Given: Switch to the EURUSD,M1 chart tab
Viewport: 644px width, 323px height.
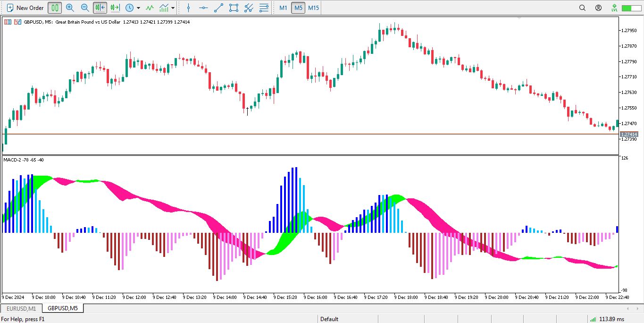Looking at the screenshot, I should point(21,308).
